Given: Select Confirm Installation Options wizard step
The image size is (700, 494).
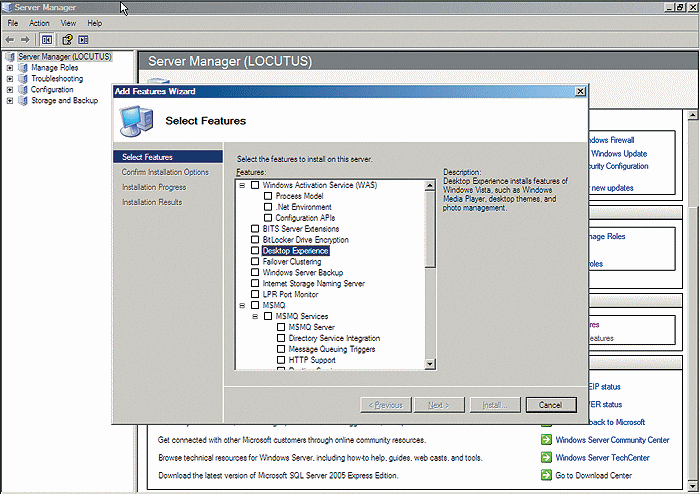Looking at the screenshot, I should tap(165, 172).
